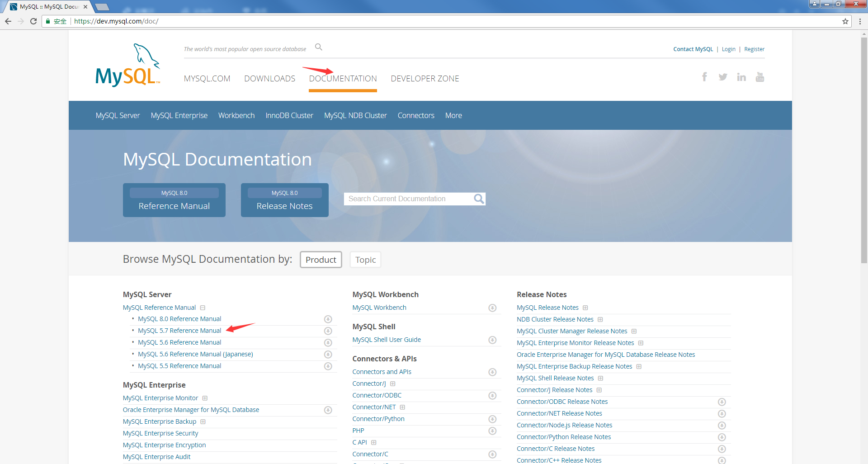The width and height of the screenshot is (868, 464).
Task: Download icon for Connector/ODBC Release Notes
Action: (722, 402)
